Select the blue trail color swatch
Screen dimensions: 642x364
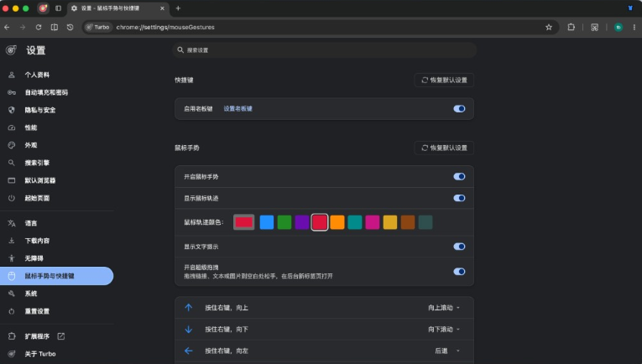point(267,222)
